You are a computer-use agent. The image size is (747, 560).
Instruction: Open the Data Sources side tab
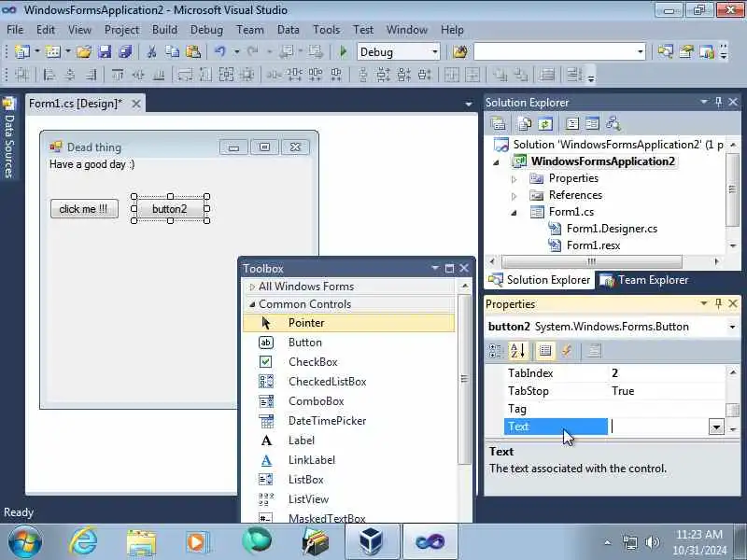point(9,138)
